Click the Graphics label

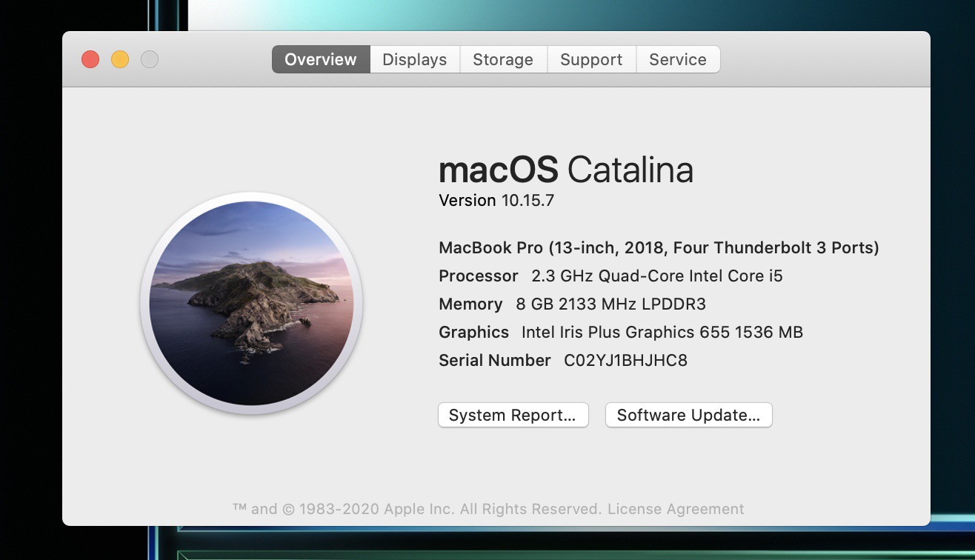(x=473, y=332)
